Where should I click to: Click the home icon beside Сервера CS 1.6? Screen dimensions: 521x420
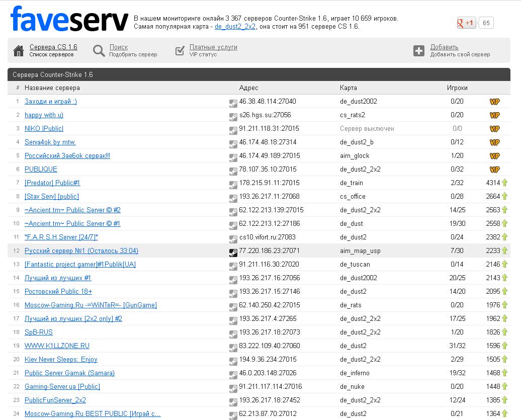click(x=19, y=51)
